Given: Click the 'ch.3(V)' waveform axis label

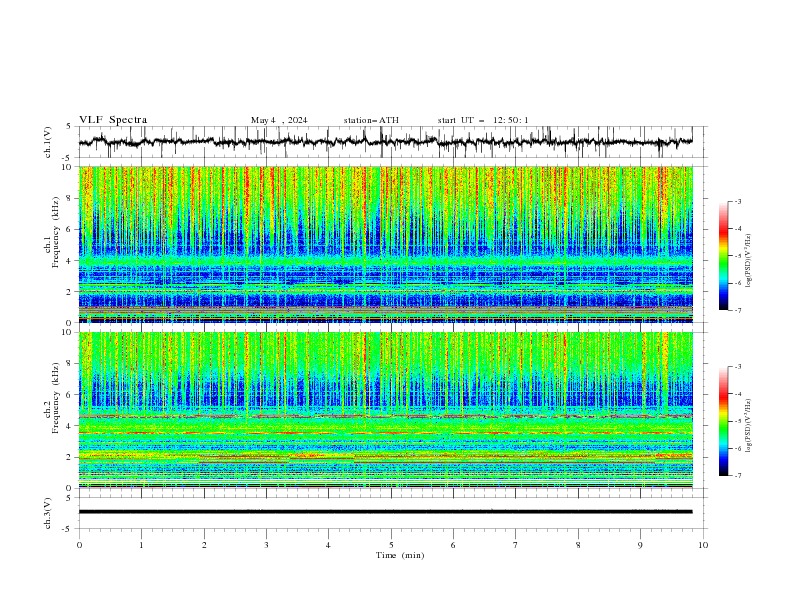Looking at the screenshot, I should tap(48, 513).
